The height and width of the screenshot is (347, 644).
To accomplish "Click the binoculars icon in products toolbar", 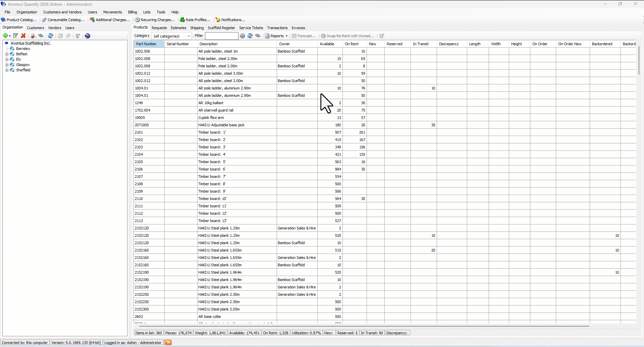I will 258,36.
